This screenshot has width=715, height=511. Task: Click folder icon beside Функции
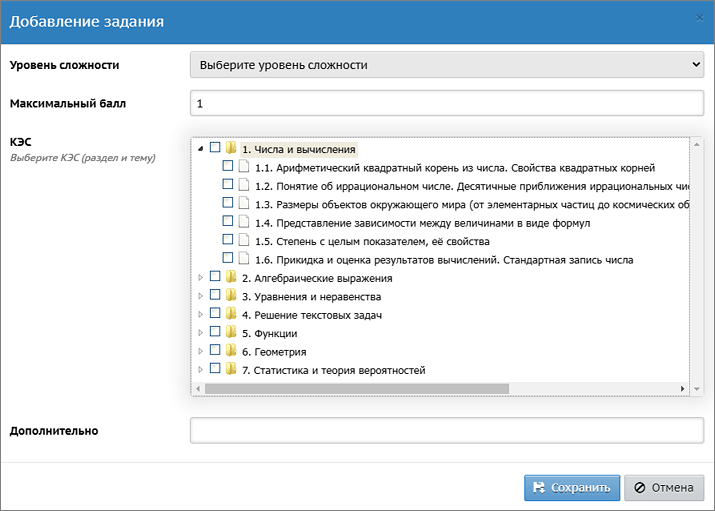click(231, 333)
